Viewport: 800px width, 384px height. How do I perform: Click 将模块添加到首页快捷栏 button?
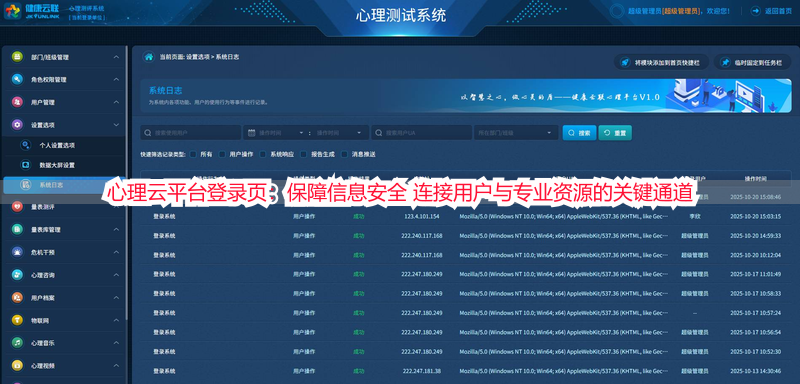pyautogui.click(x=661, y=62)
